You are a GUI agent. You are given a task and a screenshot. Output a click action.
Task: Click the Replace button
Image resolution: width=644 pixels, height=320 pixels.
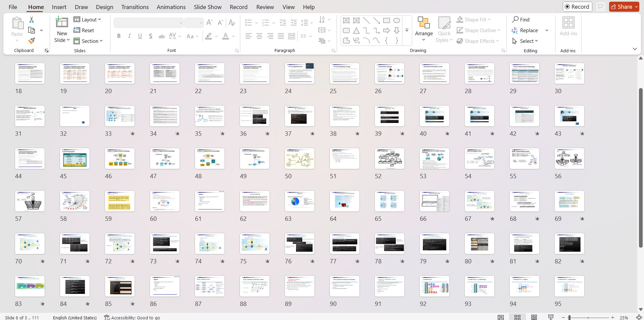[525, 30]
